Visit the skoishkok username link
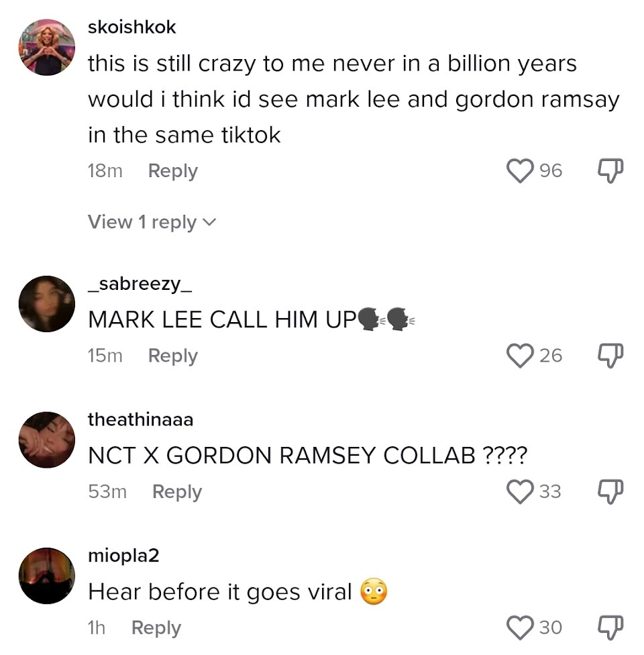 (132, 27)
